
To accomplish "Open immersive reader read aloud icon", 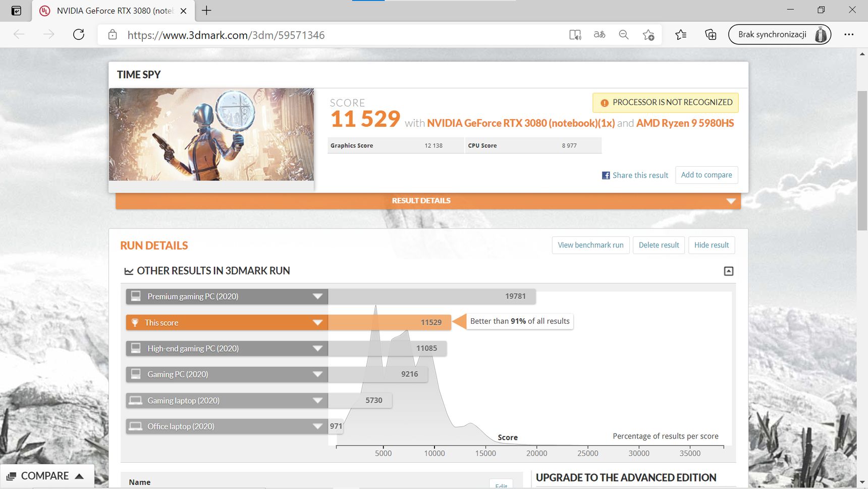I will coord(575,34).
